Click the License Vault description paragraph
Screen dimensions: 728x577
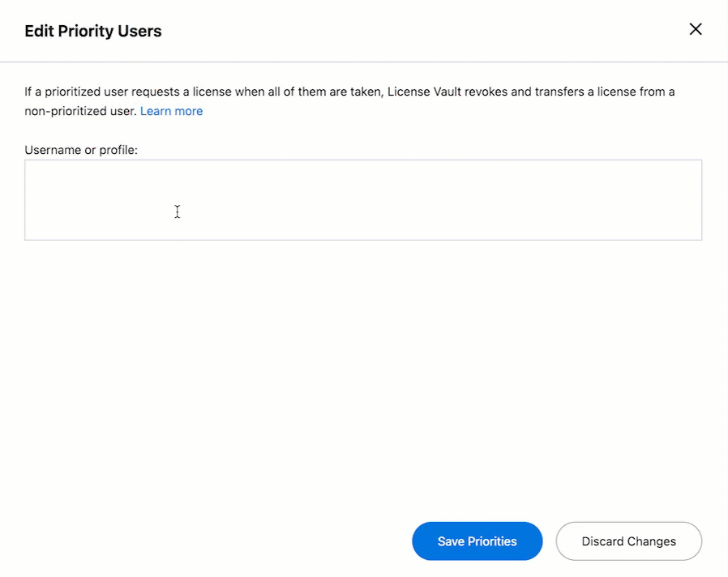[349, 92]
